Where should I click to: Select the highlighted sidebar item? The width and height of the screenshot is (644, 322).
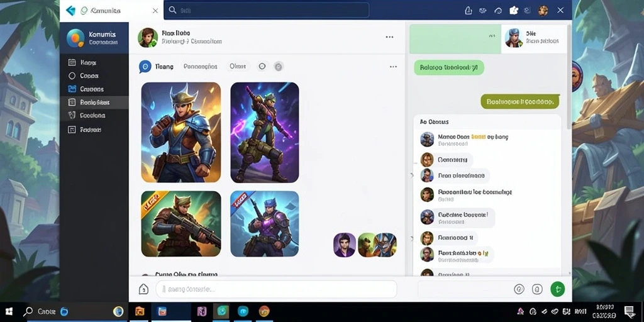pyautogui.click(x=94, y=103)
